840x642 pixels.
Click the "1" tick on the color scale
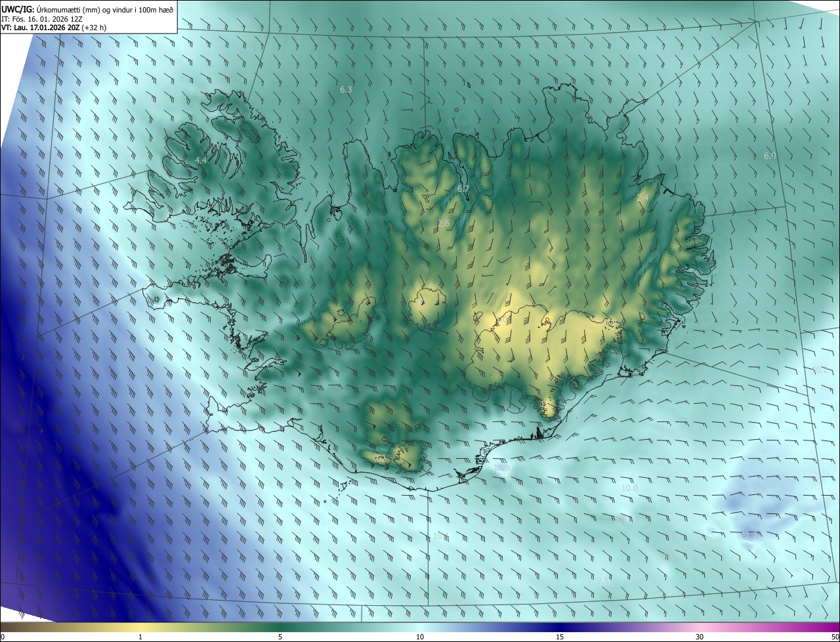tap(140, 637)
